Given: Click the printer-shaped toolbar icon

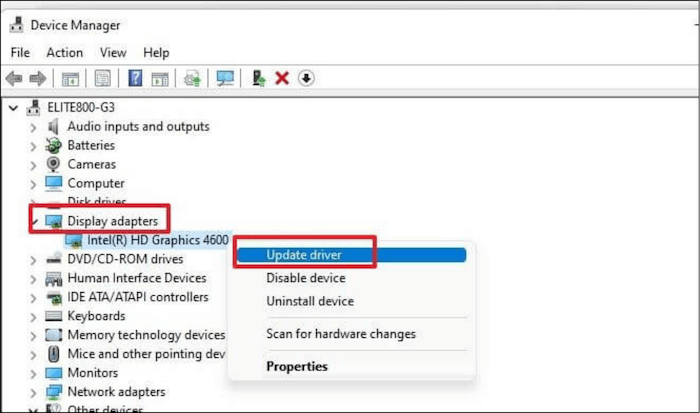Looking at the screenshot, I should pos(192,79).
